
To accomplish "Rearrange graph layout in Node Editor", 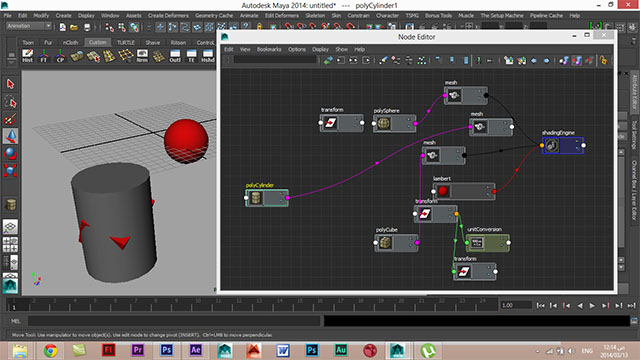I will tap(422, 60).
